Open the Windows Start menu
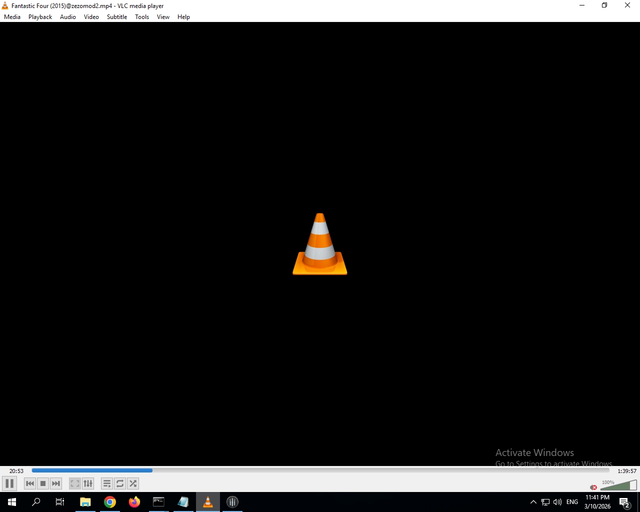The height and width of the screenshot is (512, 640). pyautogui.click(x=12, y=502)
